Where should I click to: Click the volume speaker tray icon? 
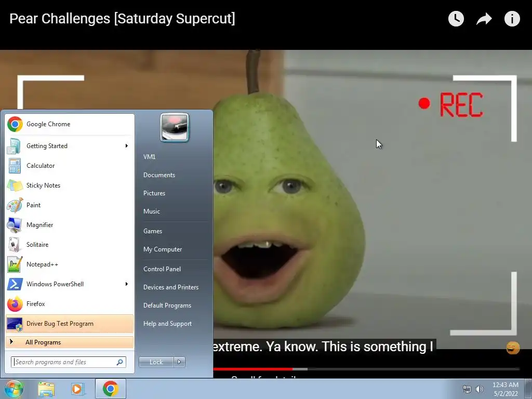(480, 389)
